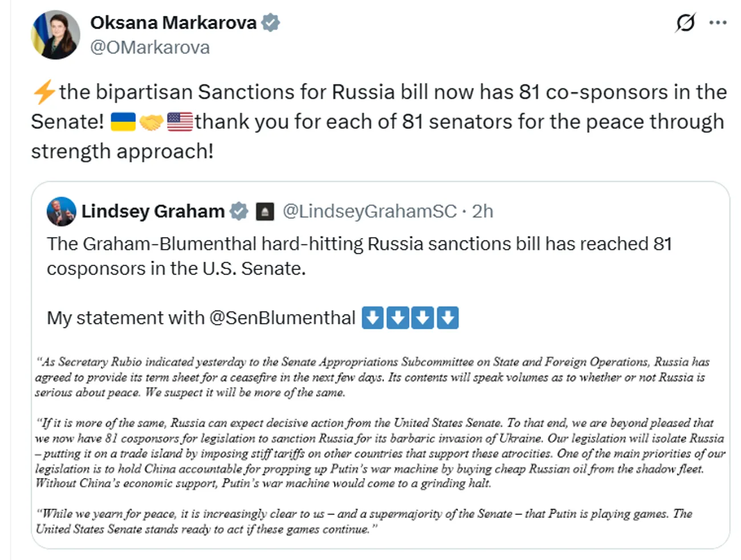The height and width of the screenshot is (560, 741).
Task: Click the verified badge next to Lindsey Graham
Action: (x=239, y=211)
